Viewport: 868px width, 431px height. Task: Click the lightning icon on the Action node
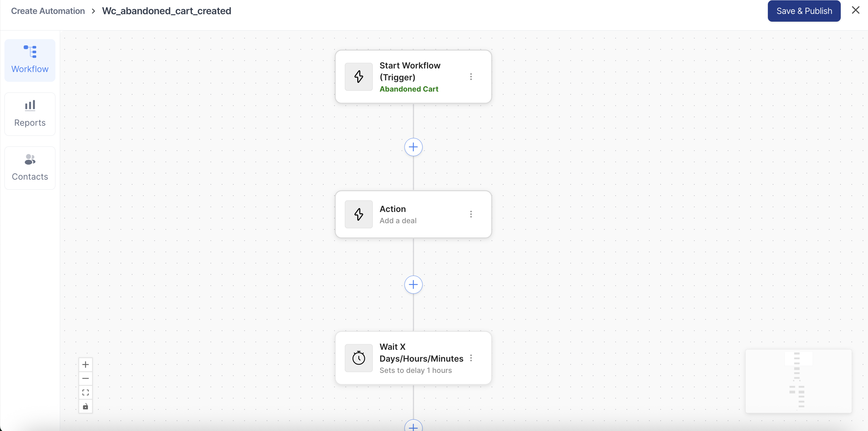[358, 214]
